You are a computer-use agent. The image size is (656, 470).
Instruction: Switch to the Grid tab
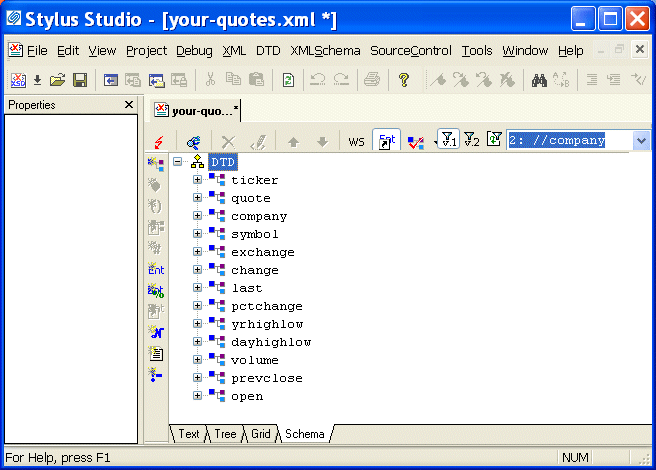tap(260, 434)
